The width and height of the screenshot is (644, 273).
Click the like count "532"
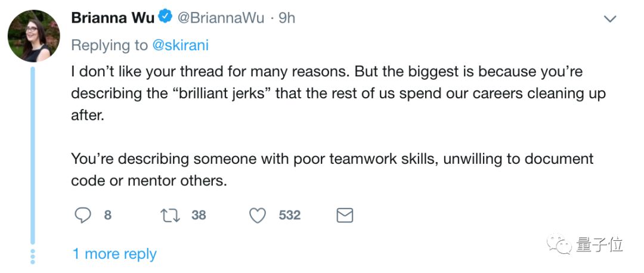[290, 215]
